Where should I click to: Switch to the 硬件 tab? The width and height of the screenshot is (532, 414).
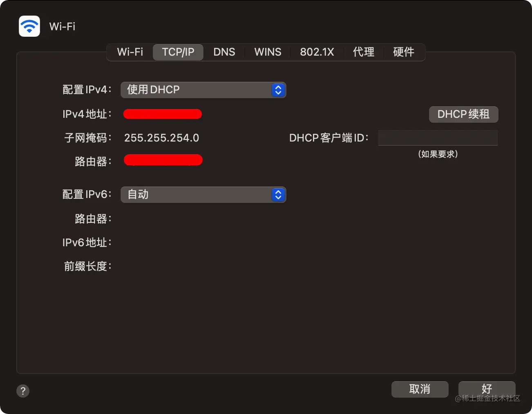coord(404,52)
